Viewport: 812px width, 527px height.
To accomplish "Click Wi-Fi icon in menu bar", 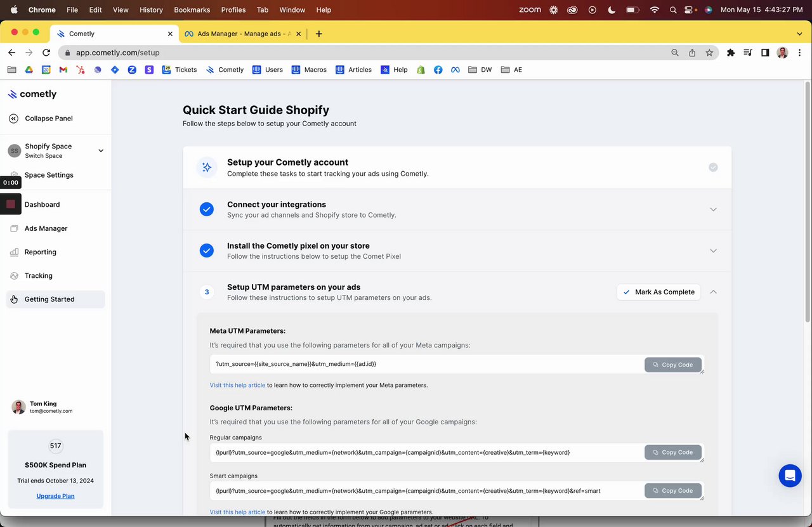I will point(654,10).
